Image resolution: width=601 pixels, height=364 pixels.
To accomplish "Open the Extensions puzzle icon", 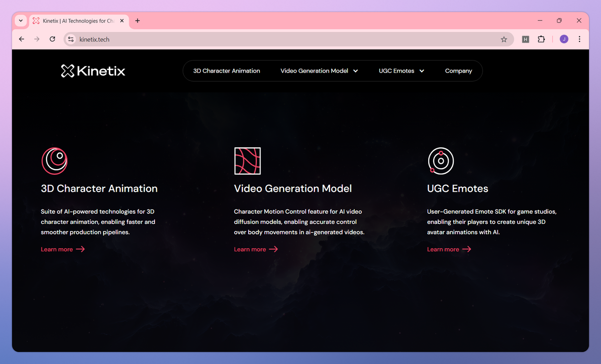I will click(x=541, y=39).
